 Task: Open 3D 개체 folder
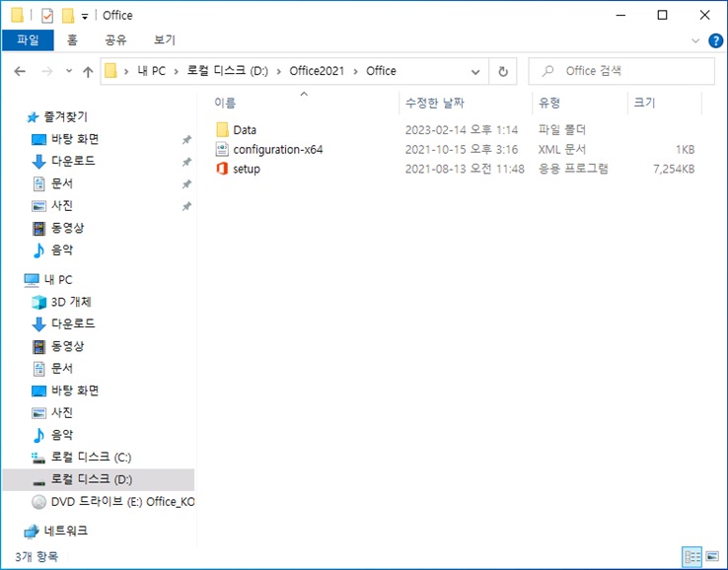[x=71, y=302]
